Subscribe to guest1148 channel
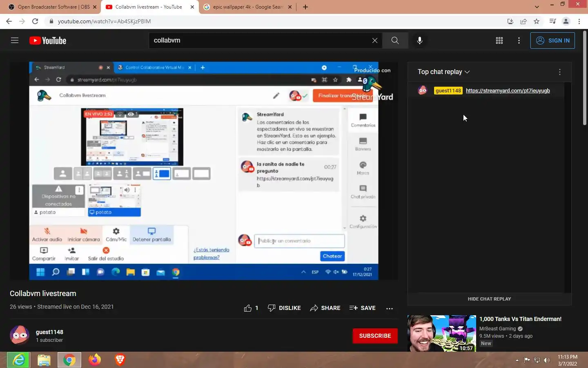Image resolution: width=588 pixels, height=368 pixels. 375,336
